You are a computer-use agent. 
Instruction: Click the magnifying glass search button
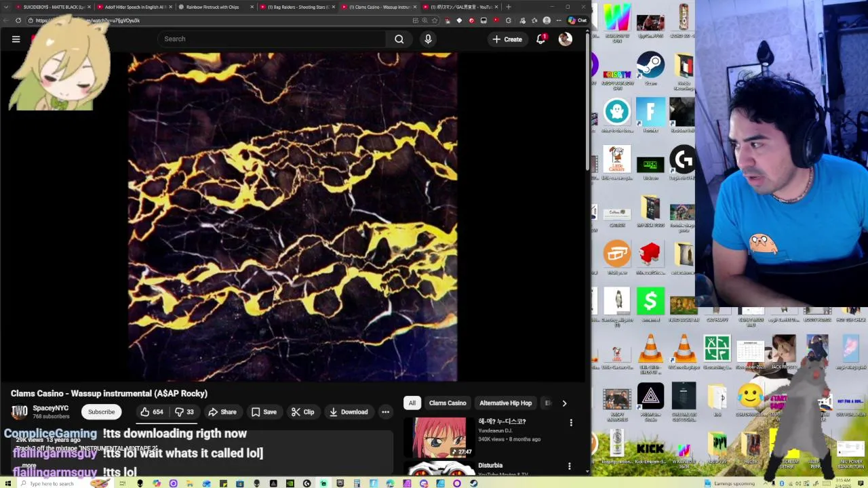point(399,39)
